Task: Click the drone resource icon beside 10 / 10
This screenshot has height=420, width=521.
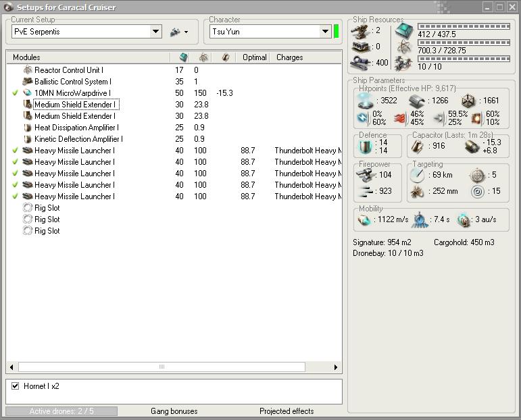Action: click(x=403, y=63)
